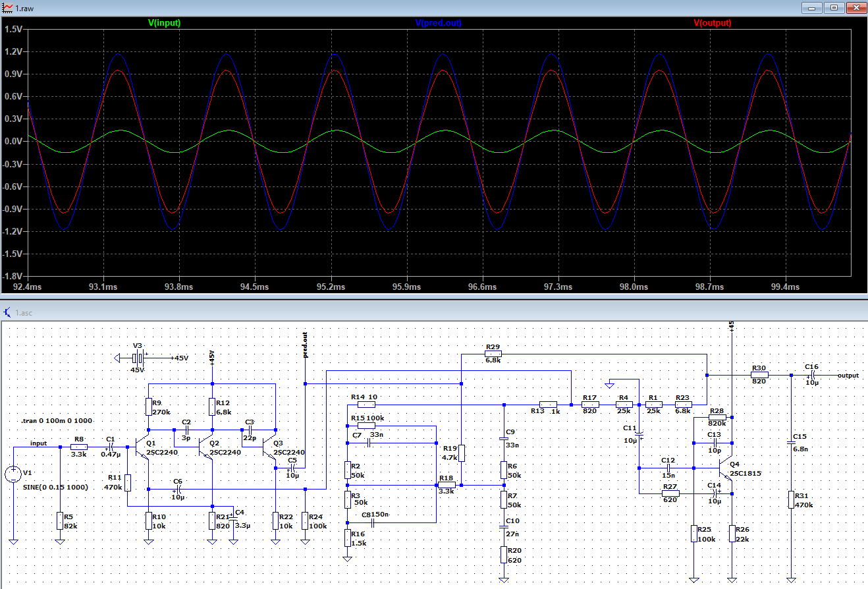Select resistor R24 100k
This screenshot has width=868, height=589.
click(304, 521)
